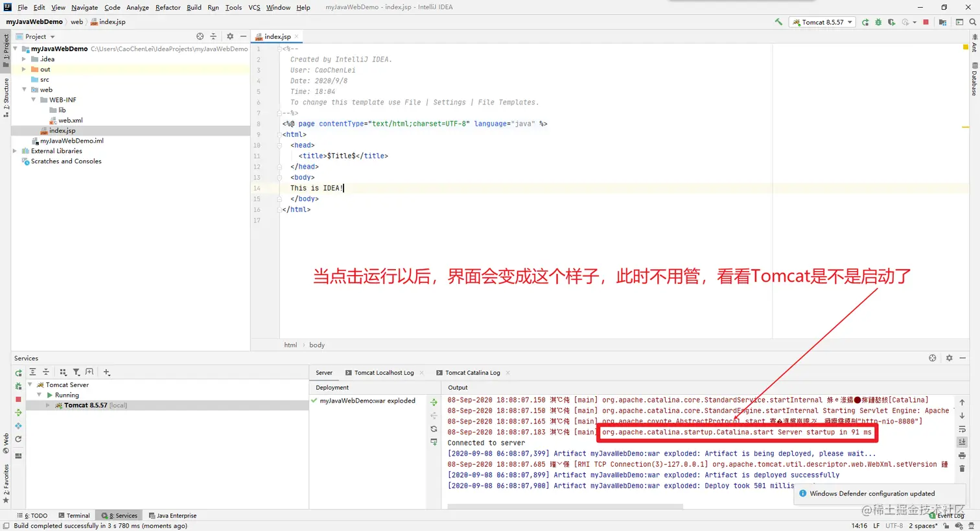
Task: Click the Rerun icon in the Services sidebar
Action: click(x=18, y=373)
